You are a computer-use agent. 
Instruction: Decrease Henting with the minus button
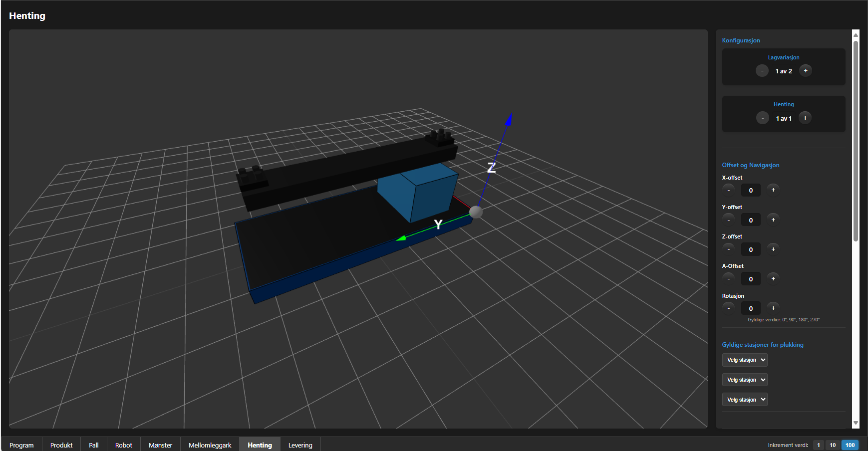(762, 118)
